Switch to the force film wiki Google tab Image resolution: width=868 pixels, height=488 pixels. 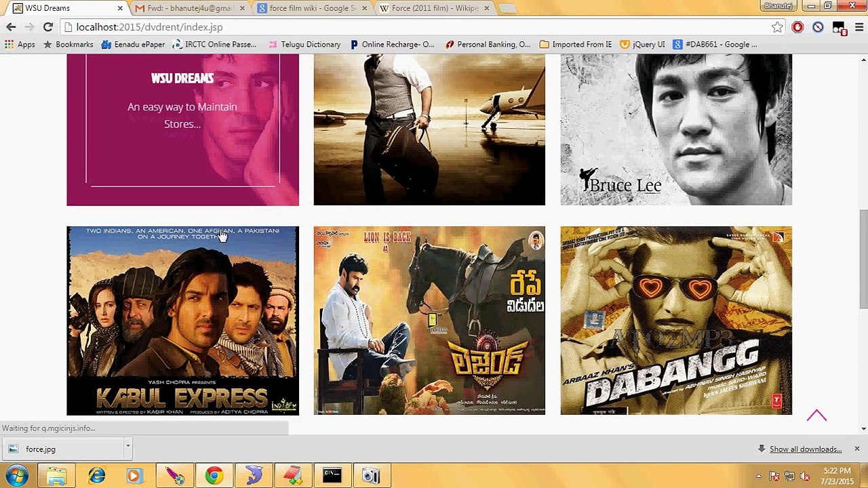point(312,8)
